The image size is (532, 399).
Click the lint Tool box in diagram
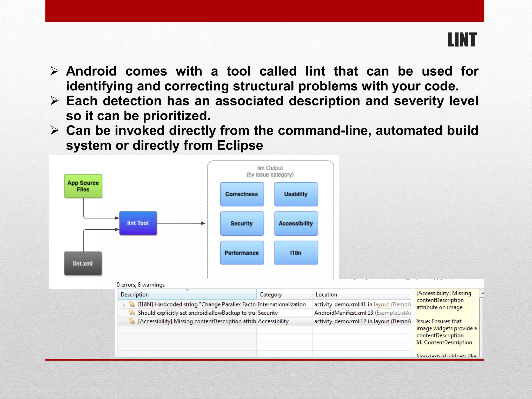point(138,223)
